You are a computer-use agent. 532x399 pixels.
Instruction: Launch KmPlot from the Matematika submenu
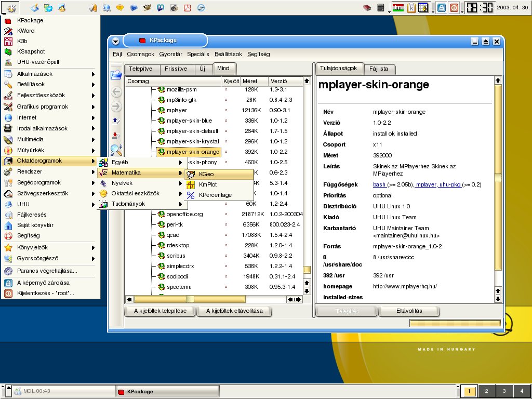207,184
